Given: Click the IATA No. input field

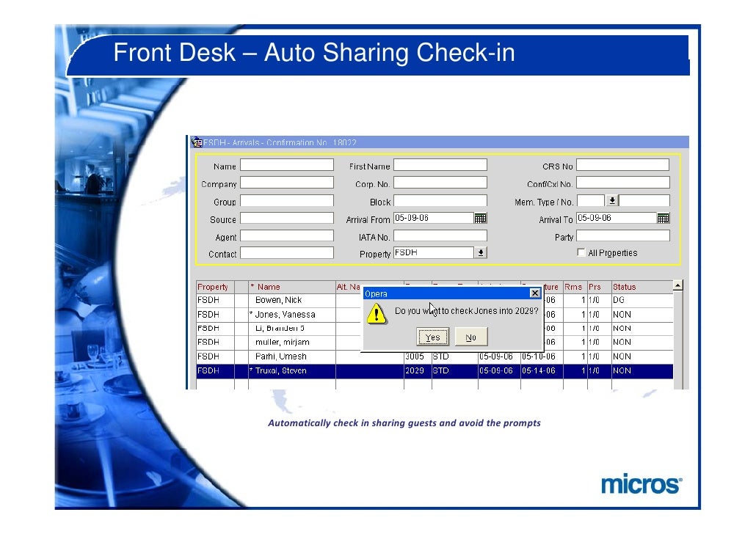Looking at the screenshot, I should tap(440, 235).
